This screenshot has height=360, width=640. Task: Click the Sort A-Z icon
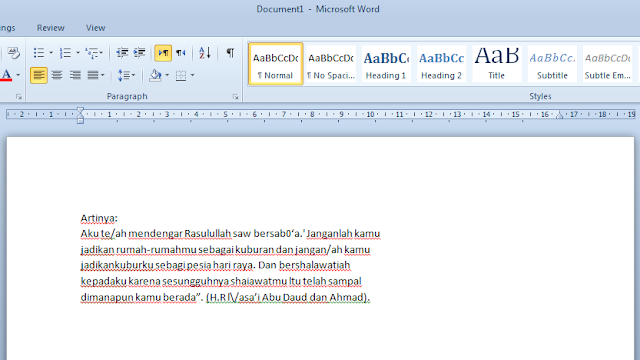click(x=204, y=53)
